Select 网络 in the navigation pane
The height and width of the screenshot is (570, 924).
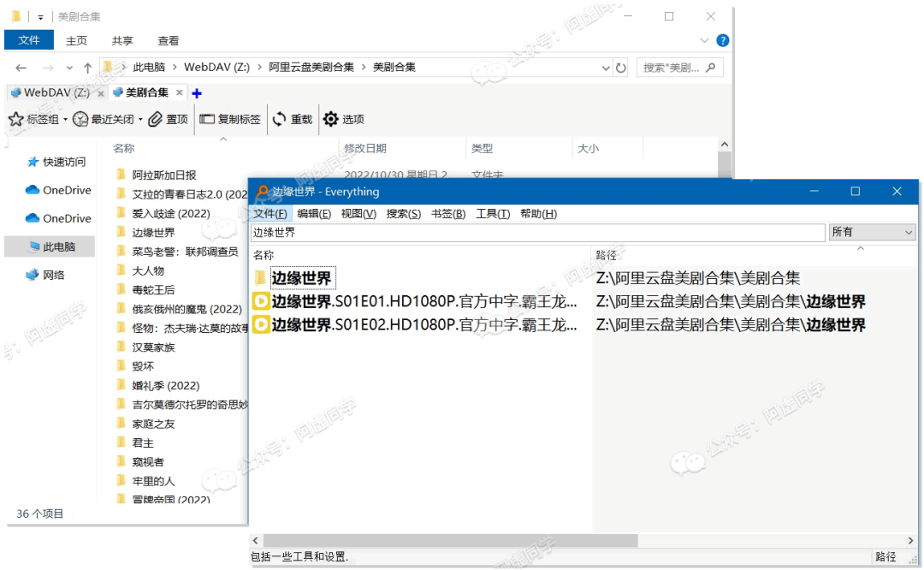coord(44,275)
